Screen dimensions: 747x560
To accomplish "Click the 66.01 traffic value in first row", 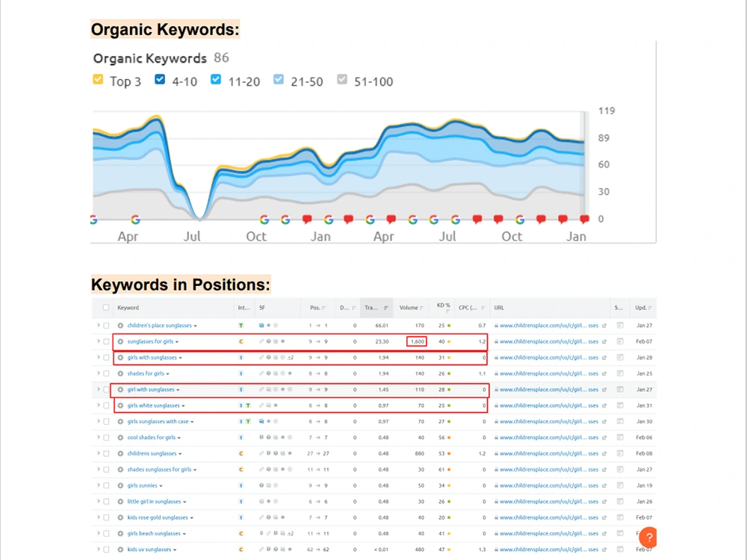I will pyautogui.click(x=382, y=326).
